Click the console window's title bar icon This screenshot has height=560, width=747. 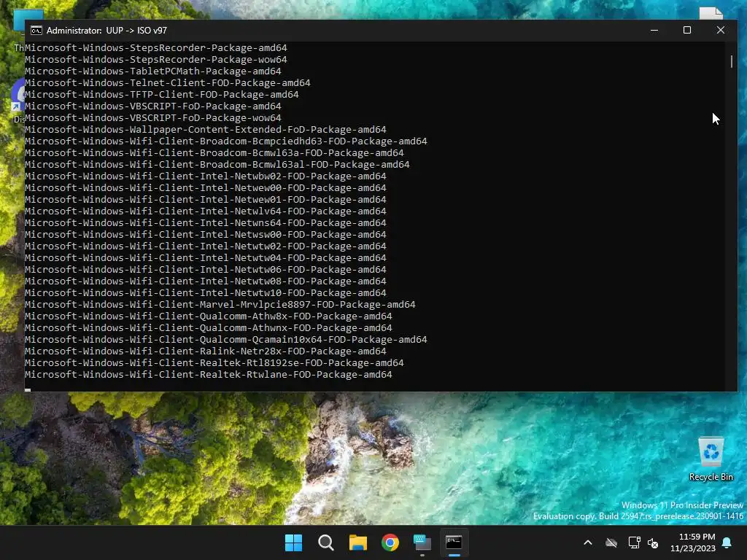coord(36,31)
